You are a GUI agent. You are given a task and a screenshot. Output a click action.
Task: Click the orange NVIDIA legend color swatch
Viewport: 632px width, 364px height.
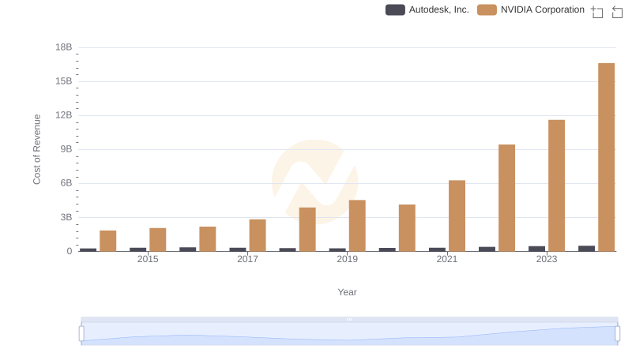point(487,9)
